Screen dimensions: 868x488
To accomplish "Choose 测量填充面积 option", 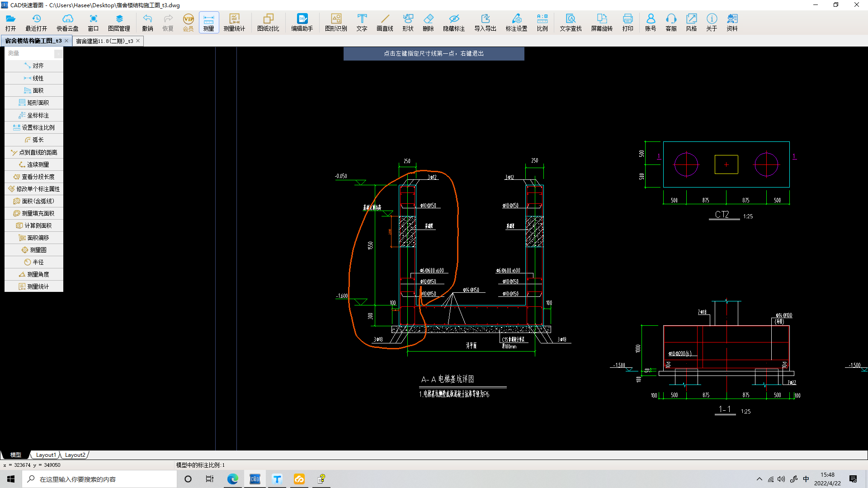I will point(34,213).
